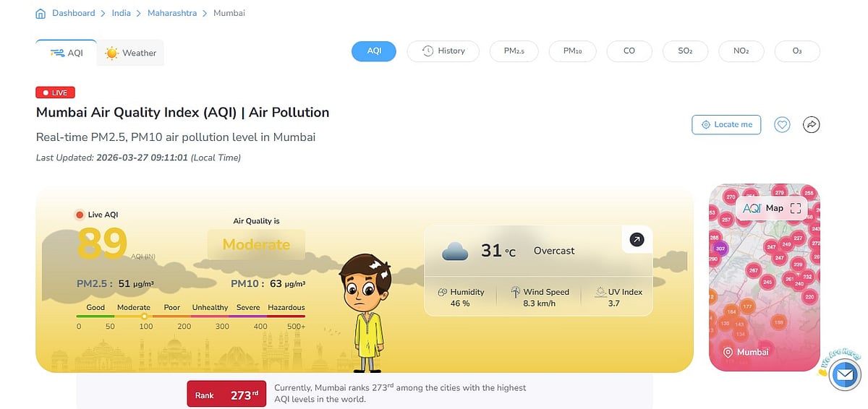The width and height of the screenshot is (868, 409).
Task: Click the overcast cloud icon
Action: 455,251
